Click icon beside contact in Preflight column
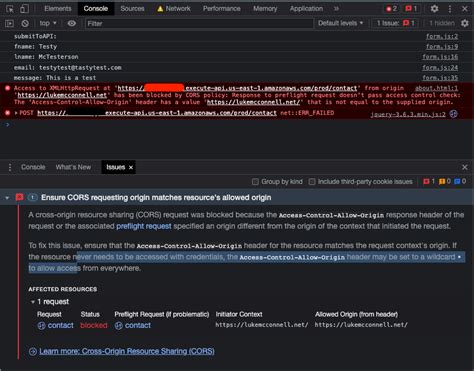Viewport: 474px width, 371px height. click(118, 326)
